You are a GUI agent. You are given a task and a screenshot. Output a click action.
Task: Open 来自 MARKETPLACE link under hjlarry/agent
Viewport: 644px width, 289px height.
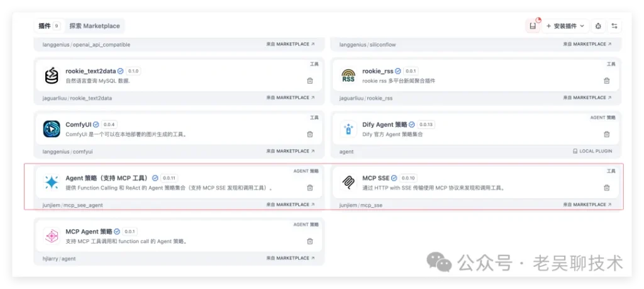click(x=291, y=258)
